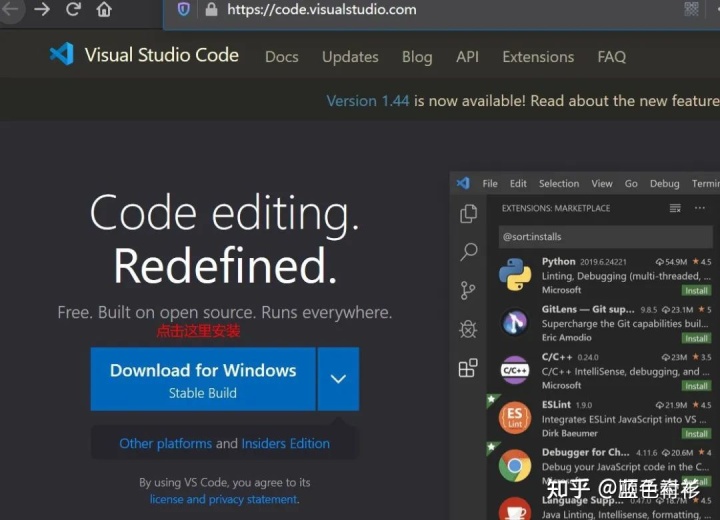Install the C/C++ extension
The width and height of the screenshot is (720, 520).
click(696, 386)
